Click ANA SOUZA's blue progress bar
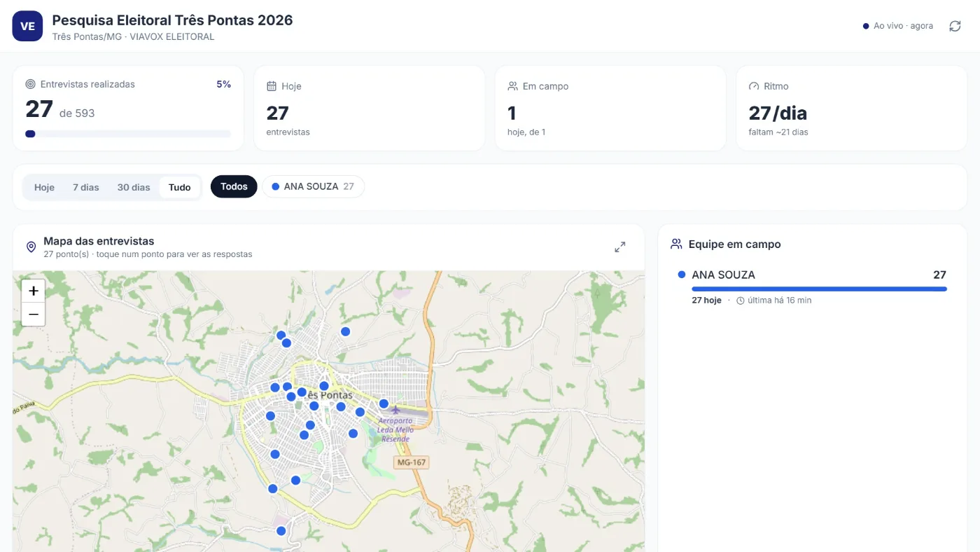 (819, 289)
